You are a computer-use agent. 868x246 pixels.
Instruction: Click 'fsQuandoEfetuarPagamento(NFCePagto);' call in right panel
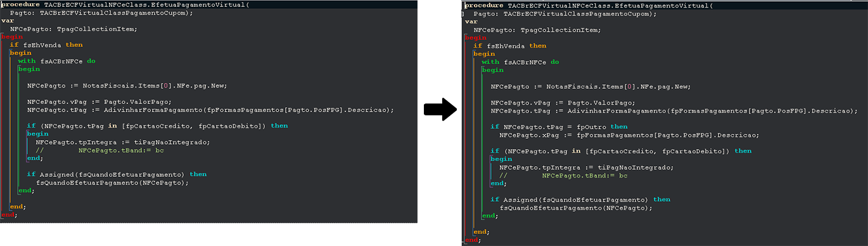click(576, 208)
